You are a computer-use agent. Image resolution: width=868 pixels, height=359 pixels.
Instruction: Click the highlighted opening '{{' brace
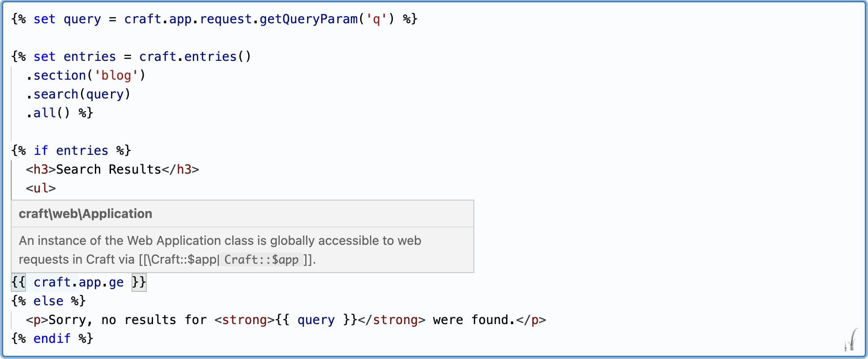coord(18,282)
